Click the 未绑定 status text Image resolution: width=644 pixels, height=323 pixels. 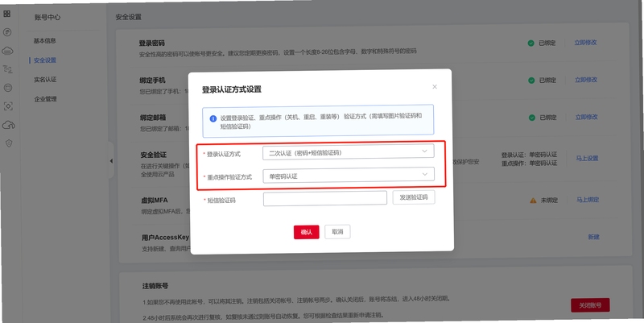click(549, 200)
